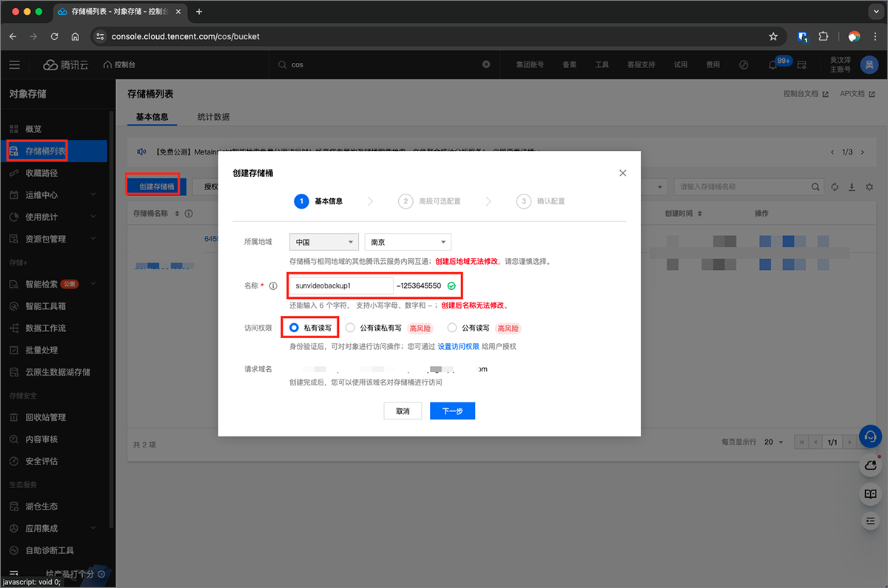Click the notification bell icon
This screenshot has width=888, height=588.
coord(773,65)
